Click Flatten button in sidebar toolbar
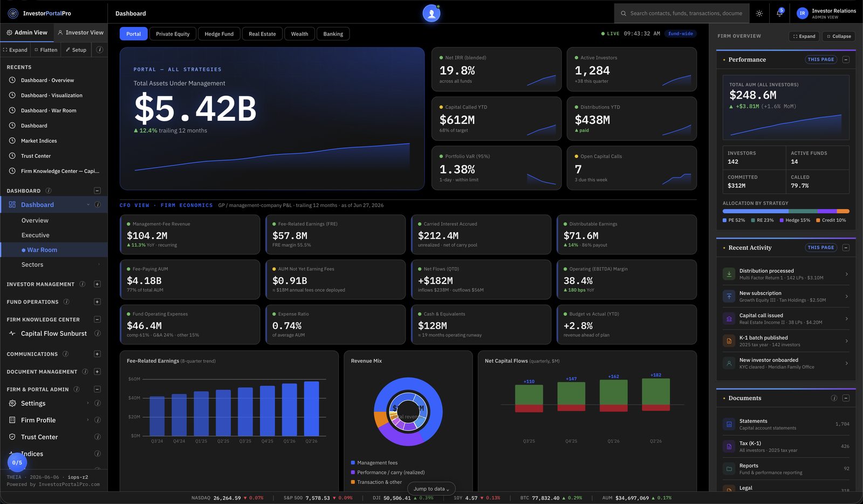 [x=46, y=50]
